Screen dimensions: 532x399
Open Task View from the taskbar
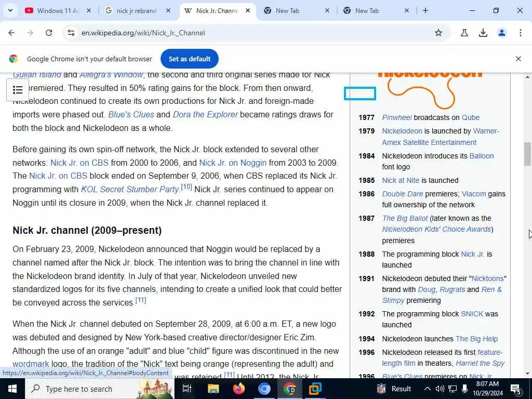pyautogui.click(x=187, y=389)
